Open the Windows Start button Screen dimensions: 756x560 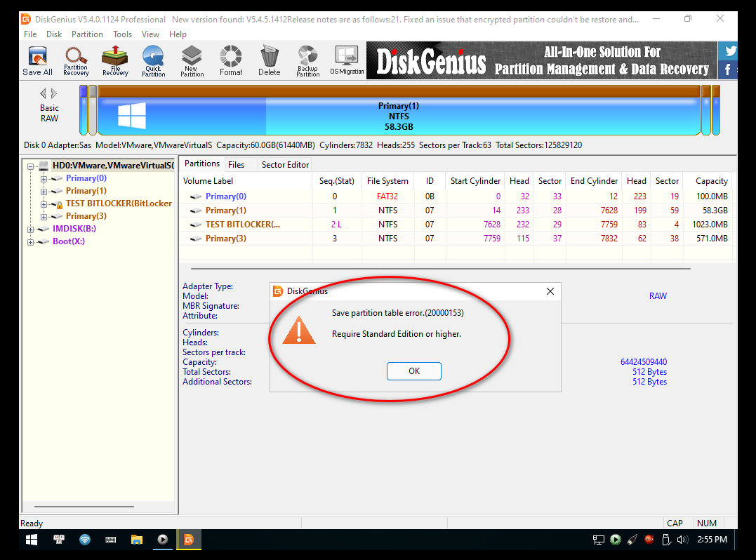[32, 540]
